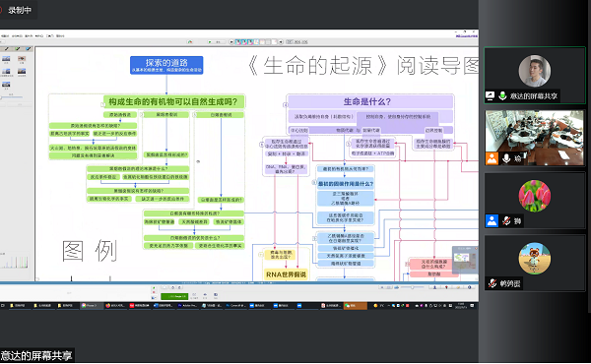Open the Picasa tuning tab with green checkmark

[x=17, y=49]
